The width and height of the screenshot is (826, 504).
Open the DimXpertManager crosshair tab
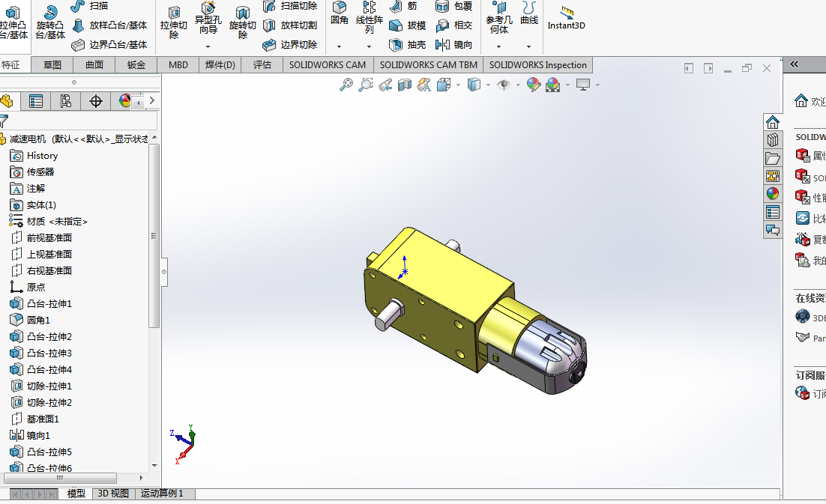[96, 101]
